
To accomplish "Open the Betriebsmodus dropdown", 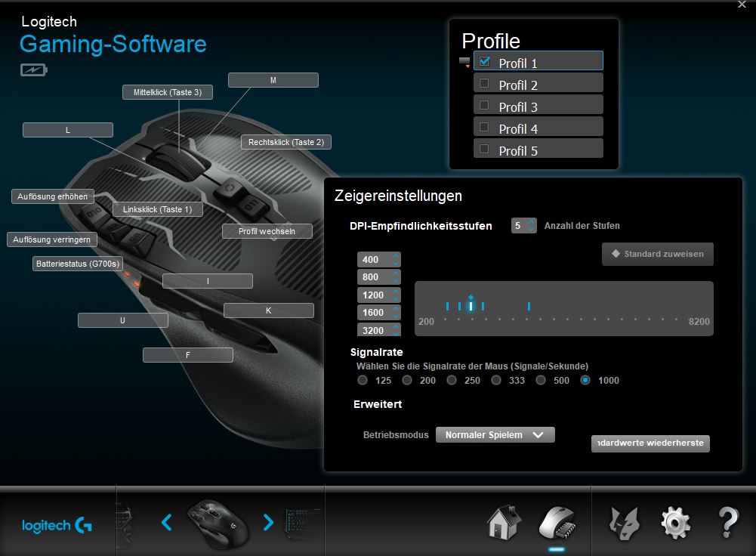I will click(x=495, y=435).
